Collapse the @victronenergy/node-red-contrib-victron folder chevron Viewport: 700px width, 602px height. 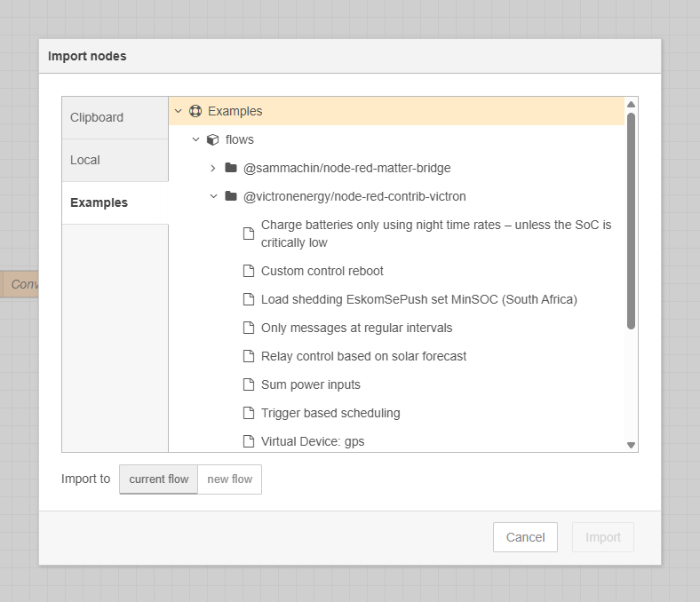coord(213,196)
